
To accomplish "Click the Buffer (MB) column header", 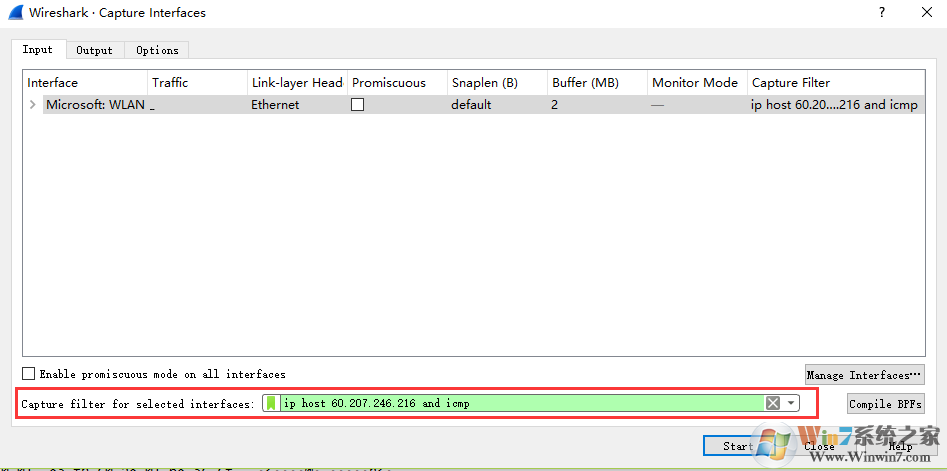I will (598, 83).
